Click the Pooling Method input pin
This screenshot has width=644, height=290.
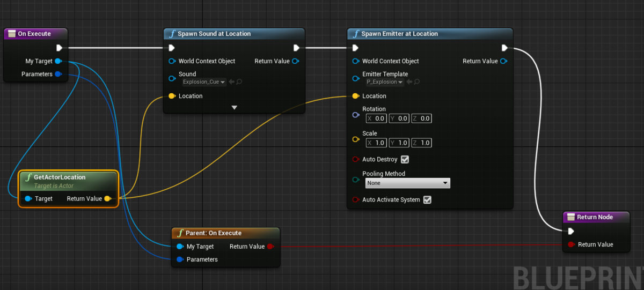pyautogui.click(x=355, y=180)
